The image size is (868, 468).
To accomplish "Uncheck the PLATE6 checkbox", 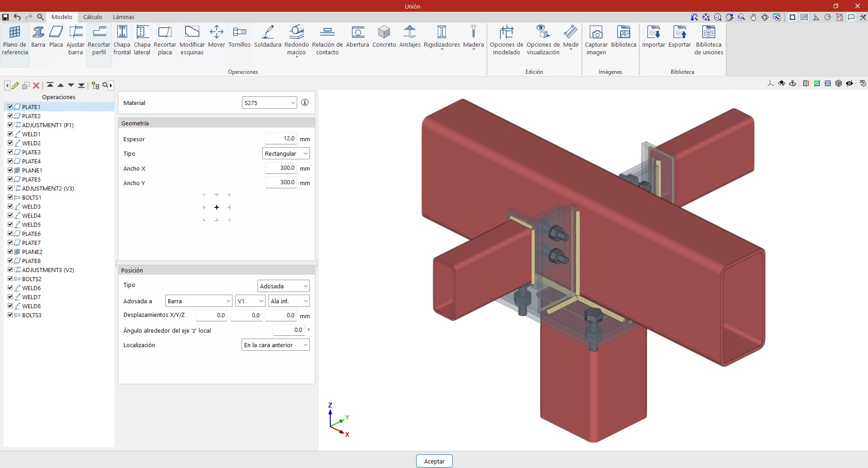I will tap(10, 234).
